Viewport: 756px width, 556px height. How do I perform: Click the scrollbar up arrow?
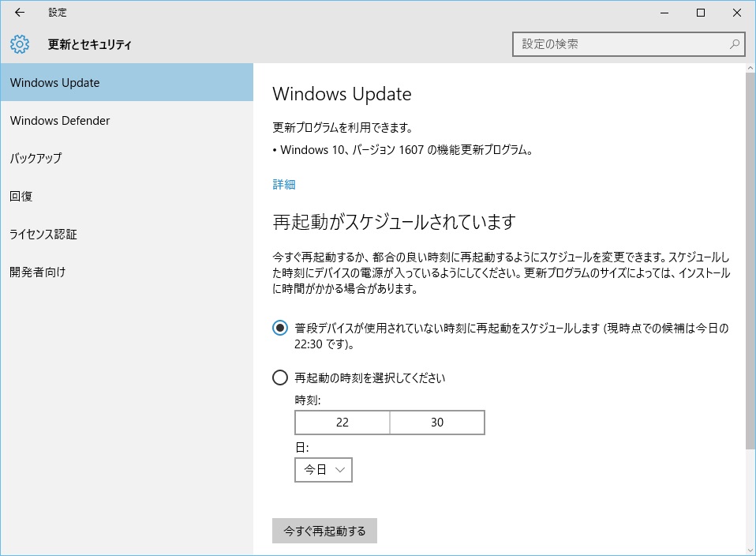(750, 68)
